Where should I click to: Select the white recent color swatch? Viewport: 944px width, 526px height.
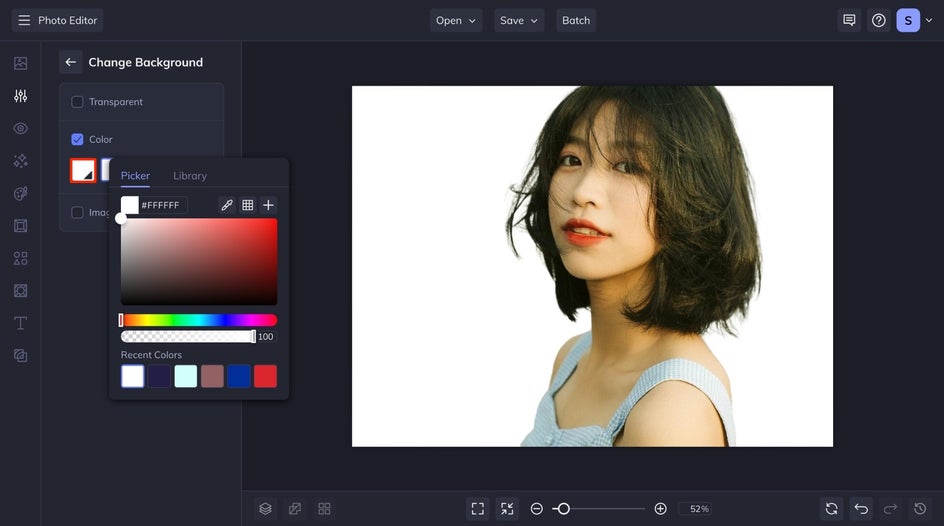click(x=132, y=376)
